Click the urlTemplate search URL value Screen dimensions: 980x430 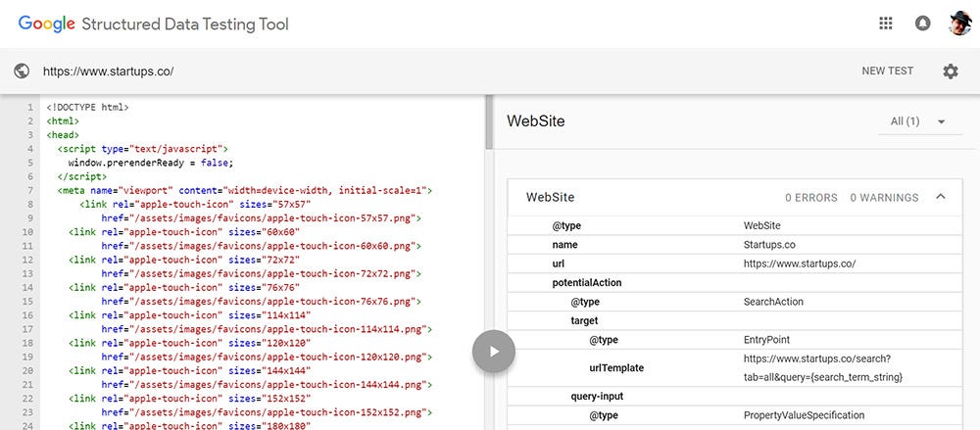click(x=823, y=368)
